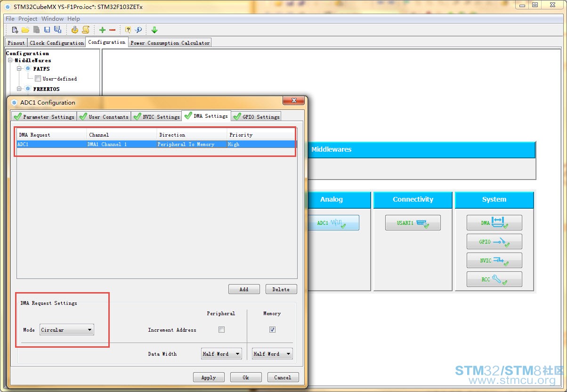Click the NVIC icon in the System panel
Screen dimensions: 567x392
tap(500, 261)
